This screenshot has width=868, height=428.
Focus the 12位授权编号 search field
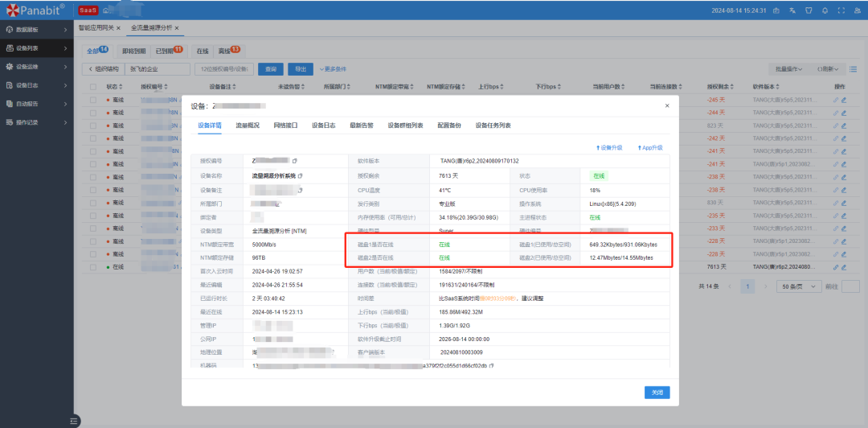click(x=224, y=69)
